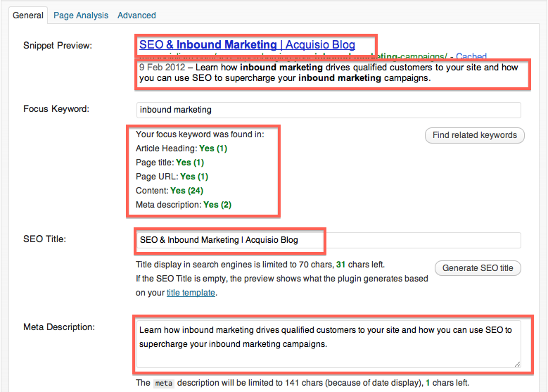Click the SEO Title input field
Viewport: 548px width, 392px height.
[x=329, y=240]
